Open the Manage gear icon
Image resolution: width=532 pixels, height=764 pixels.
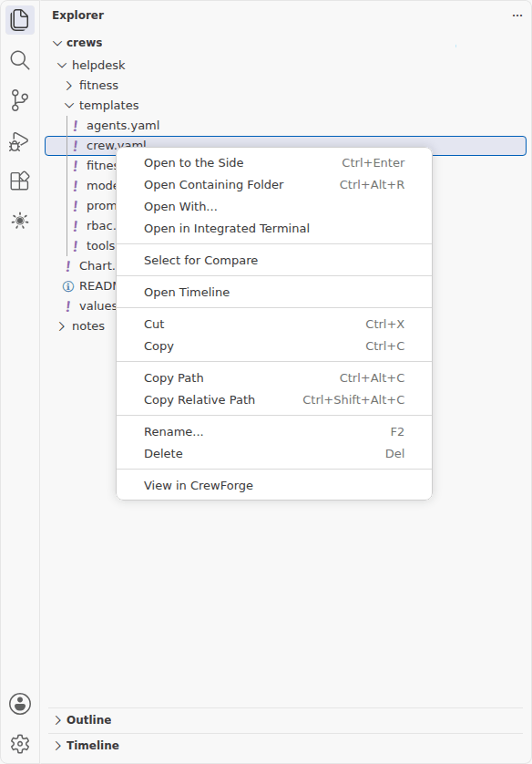click(20, 744)
